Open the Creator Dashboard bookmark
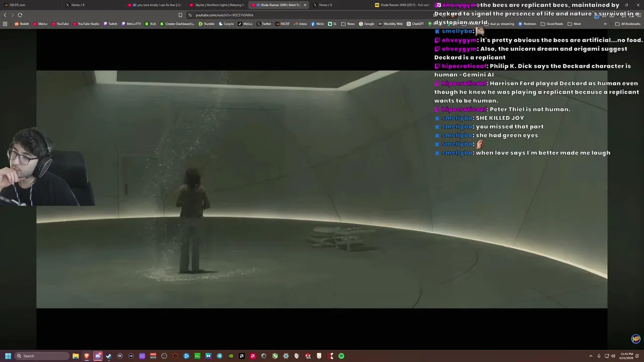Viewport: 644px width, 362px height. [178, 24]
